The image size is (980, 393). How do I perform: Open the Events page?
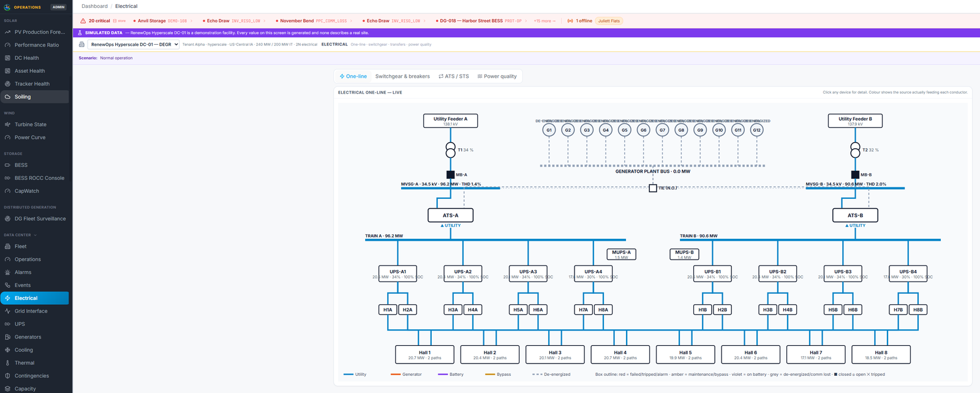coord(35,285)
